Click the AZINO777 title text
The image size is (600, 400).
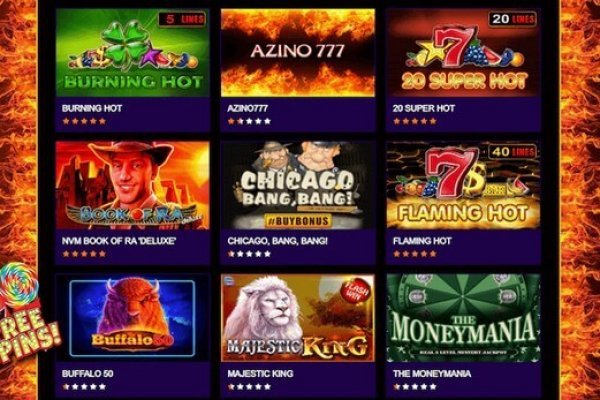pyautogui.click(x=247, y=108)
